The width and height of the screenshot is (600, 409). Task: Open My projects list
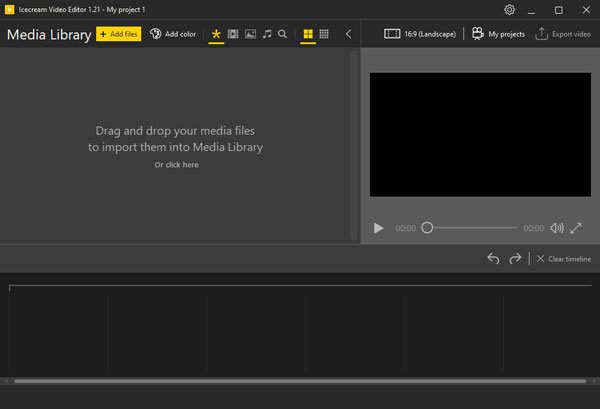coord(498,34)
